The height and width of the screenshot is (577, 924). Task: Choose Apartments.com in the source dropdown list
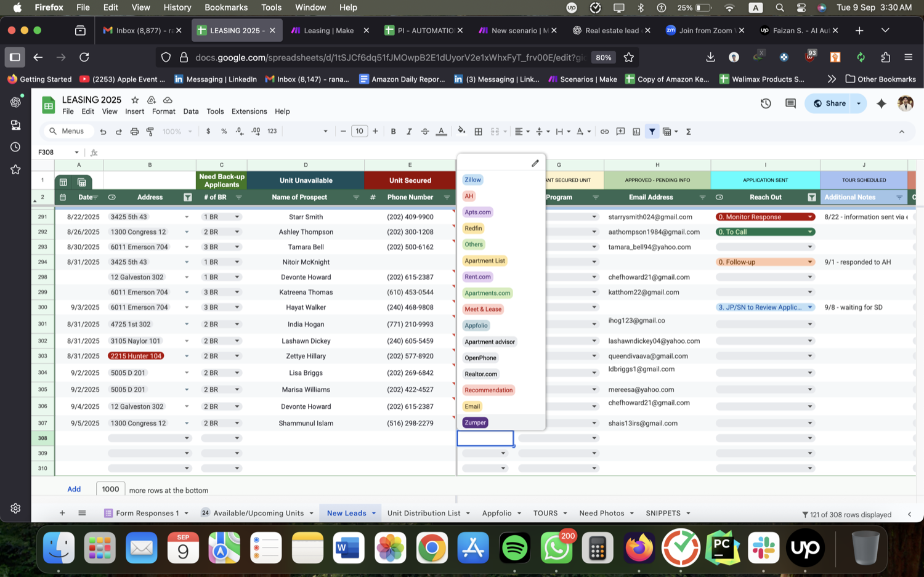tap(487, 293)
